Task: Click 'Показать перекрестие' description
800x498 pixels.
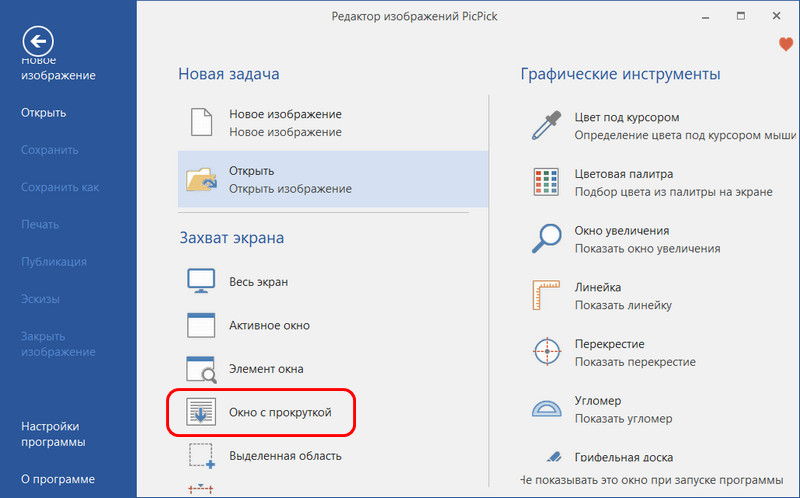Action: (x=635, y=362)
